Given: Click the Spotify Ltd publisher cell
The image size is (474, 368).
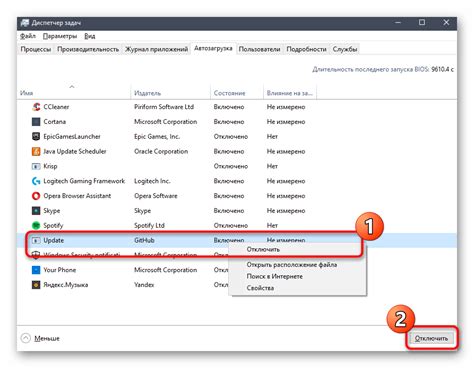Looking at the screenshot, I should 149,225.
